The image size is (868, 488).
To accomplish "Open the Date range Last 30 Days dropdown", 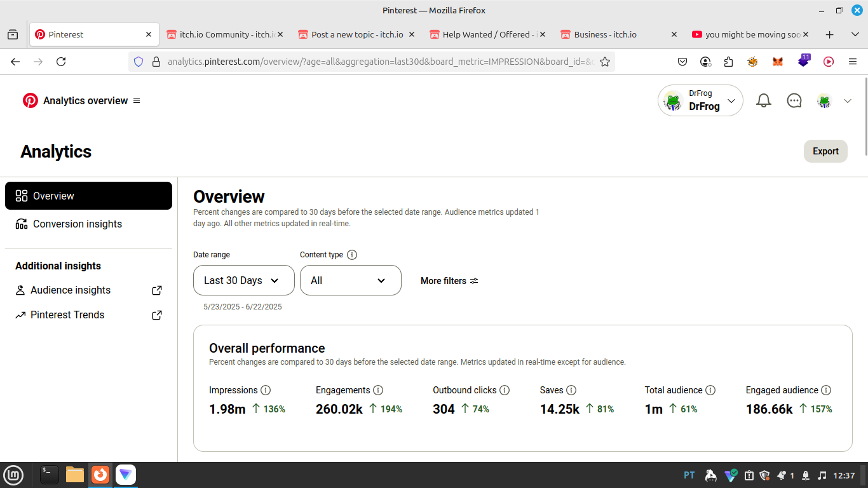I will [244, 280].
